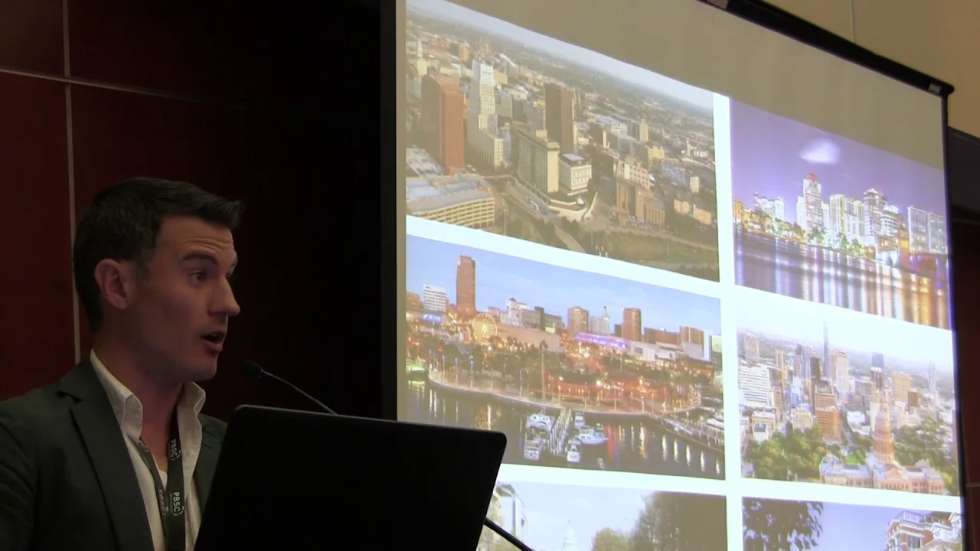Select the daytime aerial downtown skyline photo
This screenshot has height=551, width=980.
tap(561, 139)
